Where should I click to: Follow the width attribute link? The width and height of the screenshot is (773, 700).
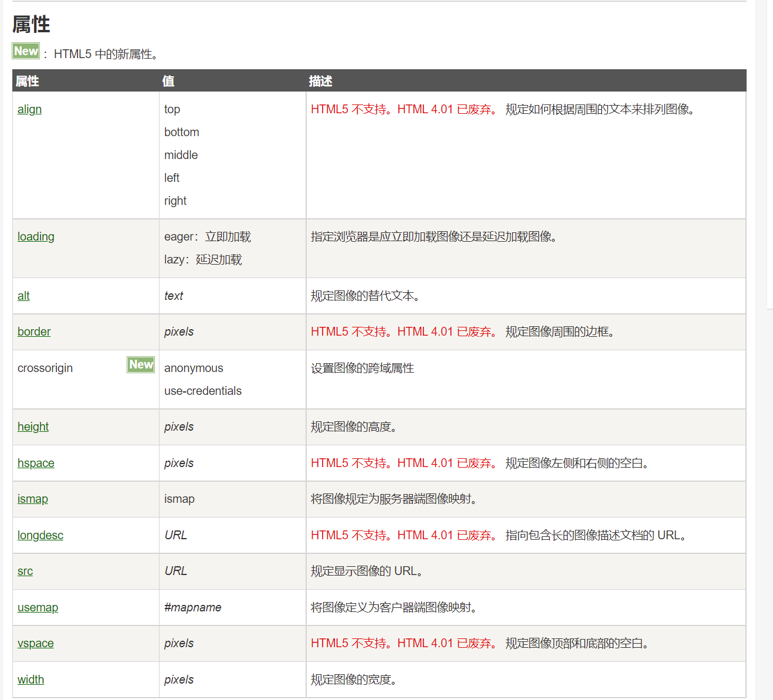click(x=30, y=680)
